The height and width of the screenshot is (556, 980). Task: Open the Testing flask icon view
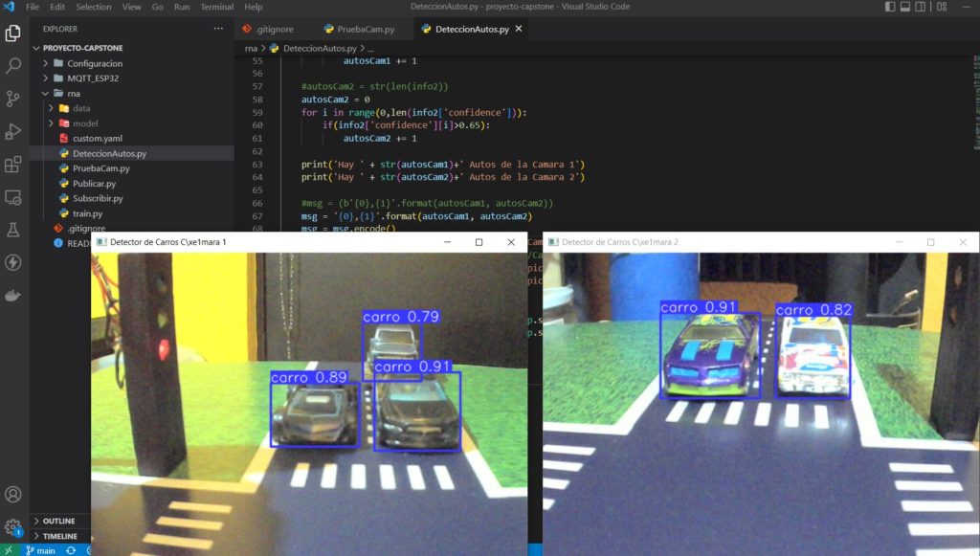pyautogui.click(x=13, y=230)
